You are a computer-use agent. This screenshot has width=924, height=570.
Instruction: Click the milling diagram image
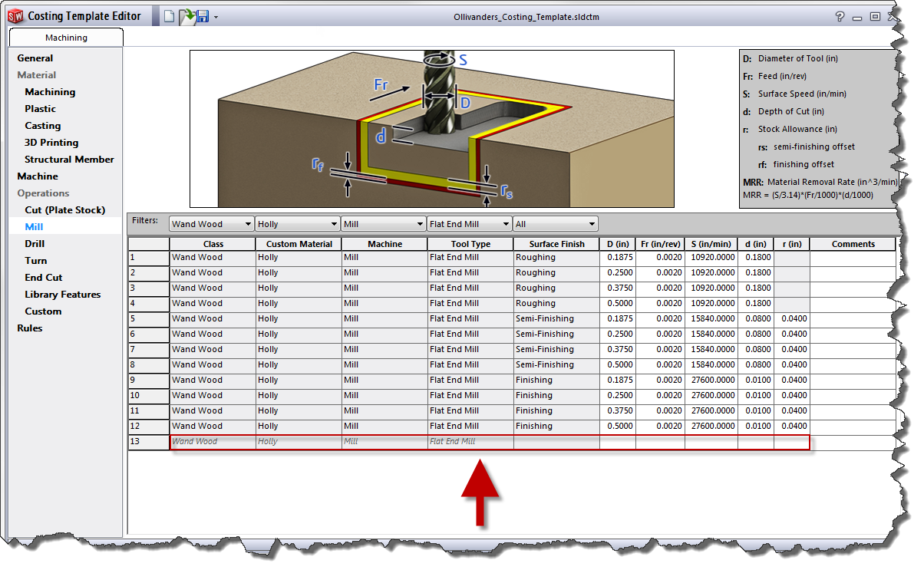[432, 129]
